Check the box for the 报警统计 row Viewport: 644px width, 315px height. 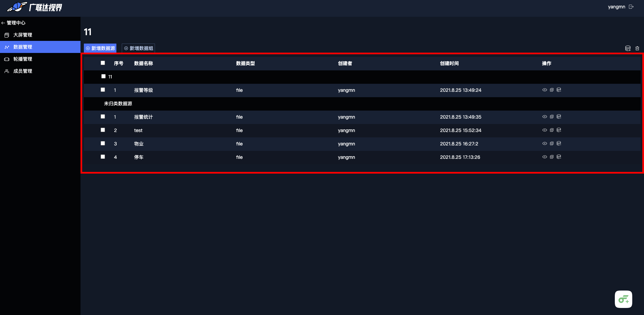click(x=103, y=117)
